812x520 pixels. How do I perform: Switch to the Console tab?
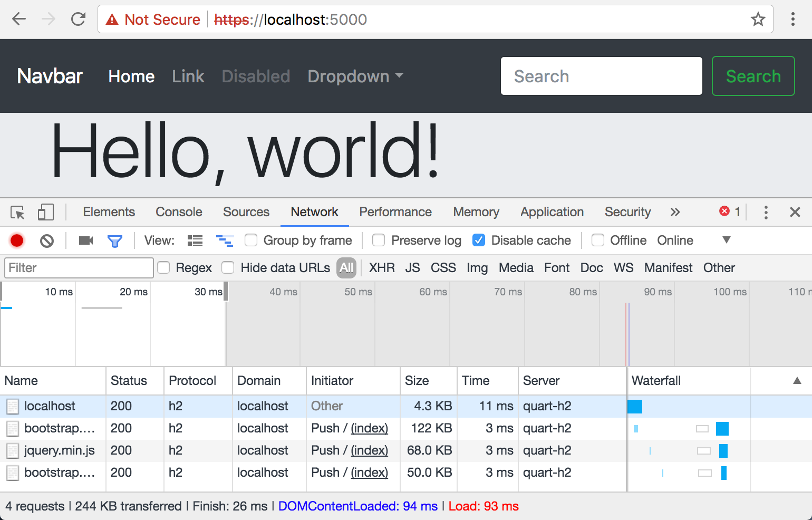tap(179, 212)
